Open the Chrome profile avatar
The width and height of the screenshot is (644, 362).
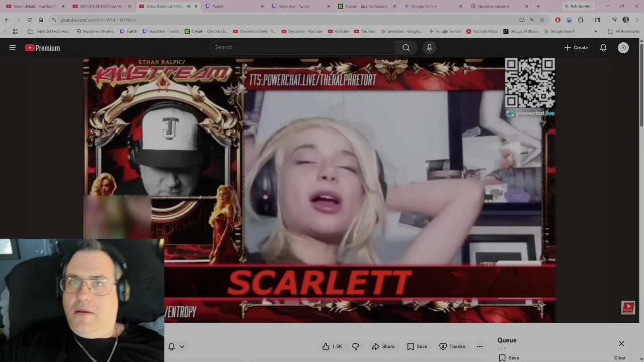pos(625,20)
